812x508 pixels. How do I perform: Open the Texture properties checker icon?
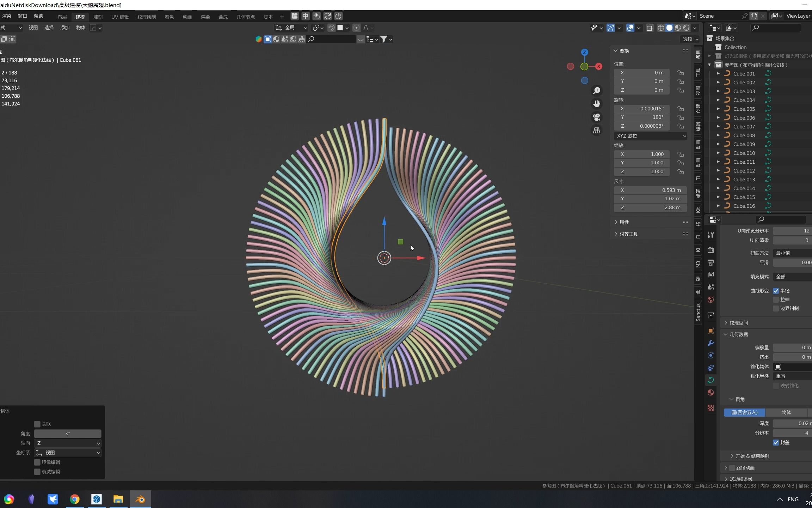[711, 408]
